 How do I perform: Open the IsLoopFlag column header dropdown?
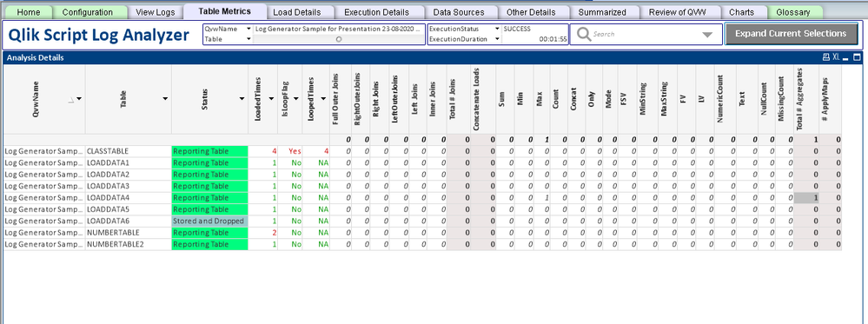coord(296,98)
